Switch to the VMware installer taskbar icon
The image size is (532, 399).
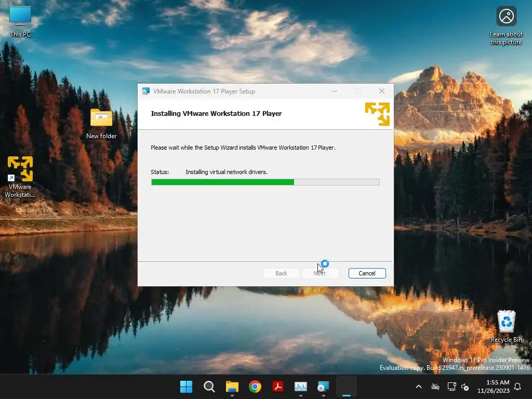pyautogui.click(x=323, y=387)
